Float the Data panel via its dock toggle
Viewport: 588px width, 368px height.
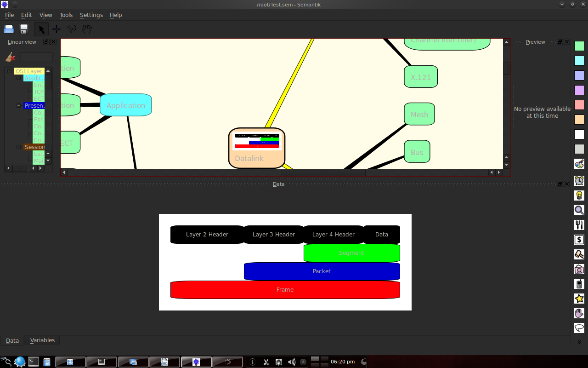560,184
